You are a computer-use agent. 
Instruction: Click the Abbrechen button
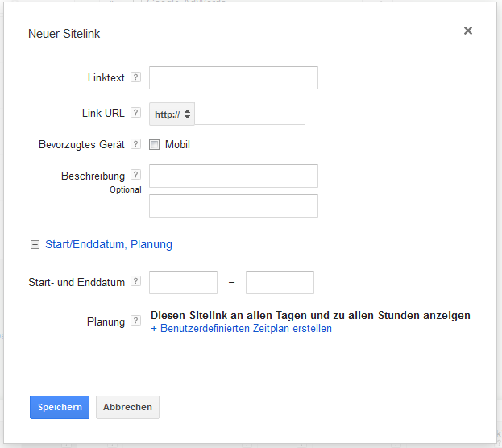pyautogui.click(x=127, y=407)
